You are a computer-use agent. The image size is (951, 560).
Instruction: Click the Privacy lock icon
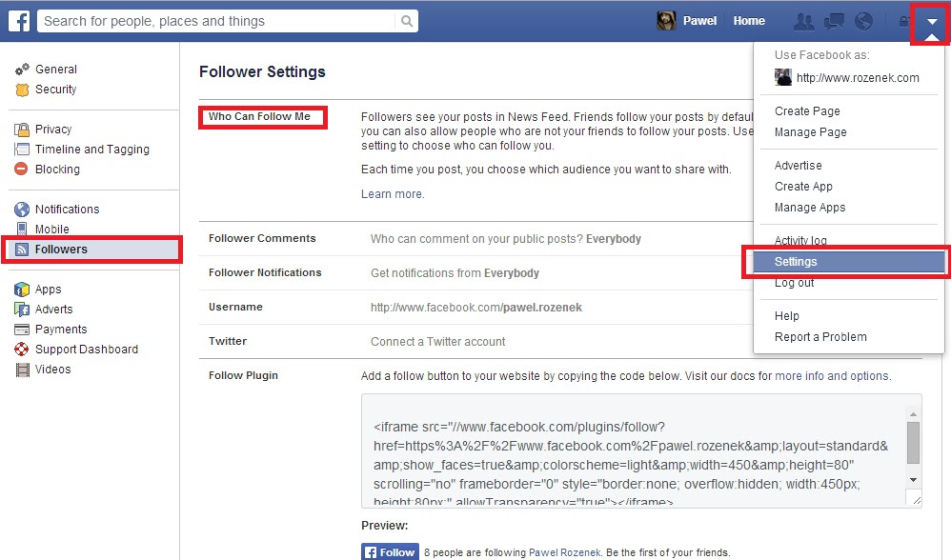[22, 130]
